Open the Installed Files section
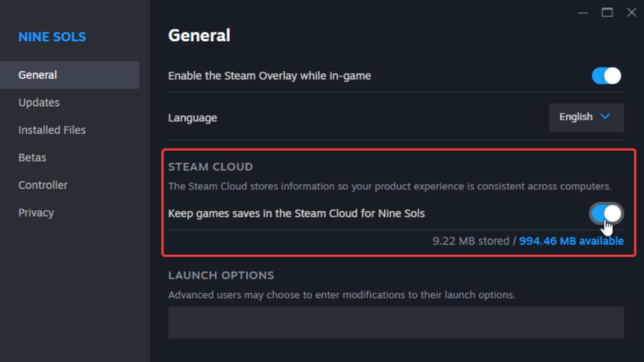Image resolution: width=644 pixels, height=362 pixels. click(52, 130)
